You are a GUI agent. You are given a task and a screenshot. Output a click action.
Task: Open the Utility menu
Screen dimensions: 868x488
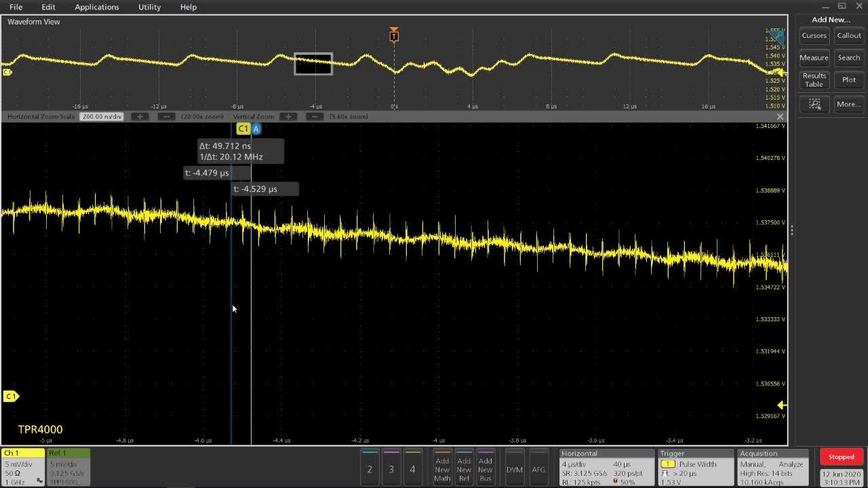(149, 7)
